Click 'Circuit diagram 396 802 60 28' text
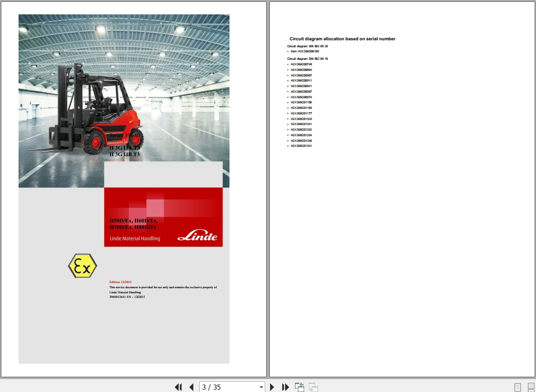This screenshot has width=536, height=392. coord(307,46)
